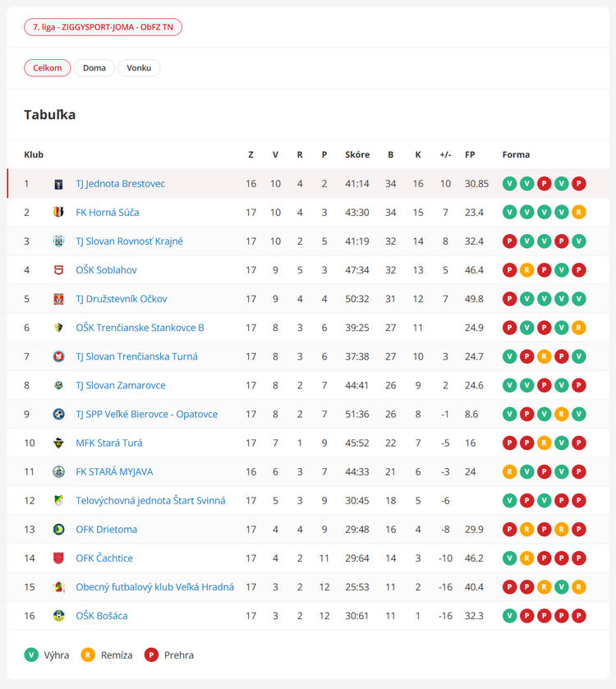Click MFK Stará Turá club logo
Screen dimensions: 616x689
(x=58, y=443)
